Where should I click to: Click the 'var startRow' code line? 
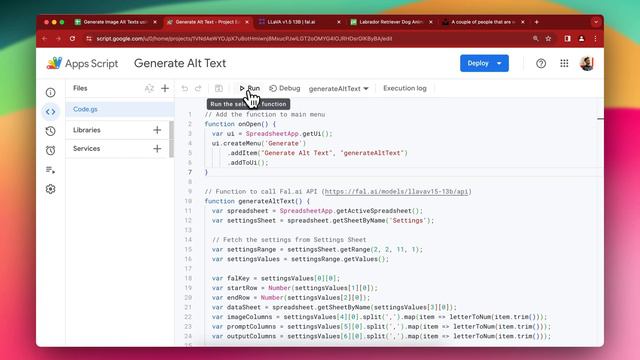(x=295, y=288)
